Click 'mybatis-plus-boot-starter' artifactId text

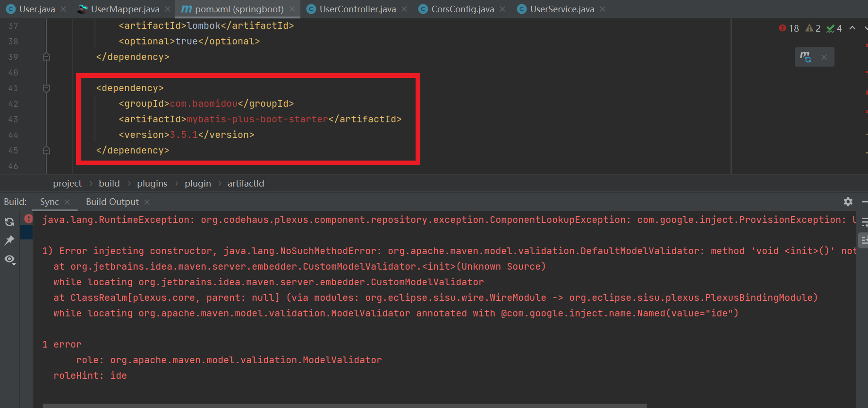[257, 119]
